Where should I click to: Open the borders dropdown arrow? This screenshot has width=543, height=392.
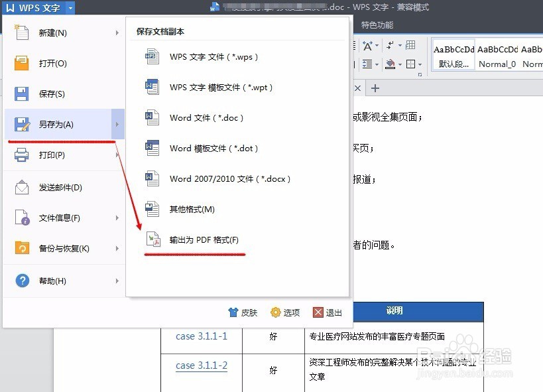point(420,64)
